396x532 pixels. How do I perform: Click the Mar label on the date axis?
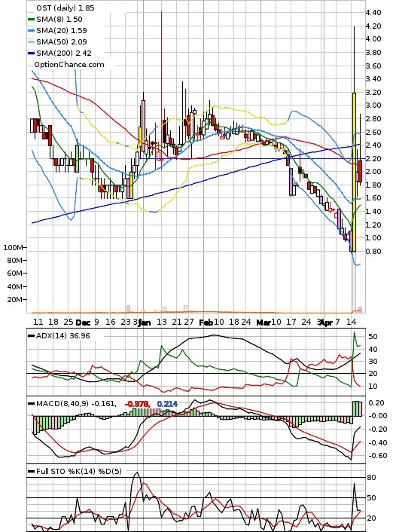263,323
